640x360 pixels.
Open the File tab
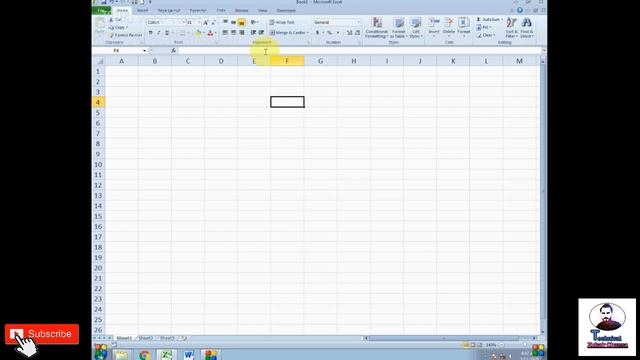(x=102, y=11)
